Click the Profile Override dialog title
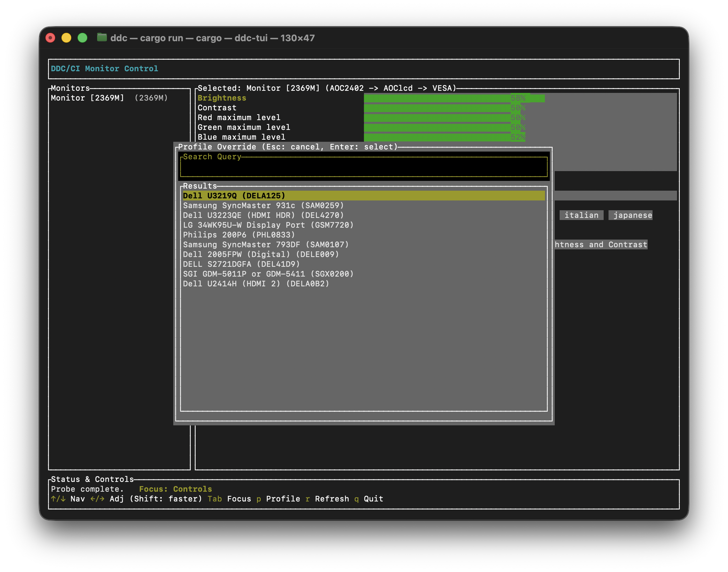This screenshot has width=728, height=572. (288, 147)
